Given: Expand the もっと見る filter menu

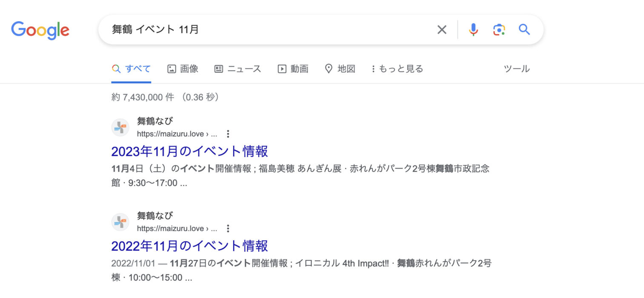Looking at the screenshot, I should (397, 69).
